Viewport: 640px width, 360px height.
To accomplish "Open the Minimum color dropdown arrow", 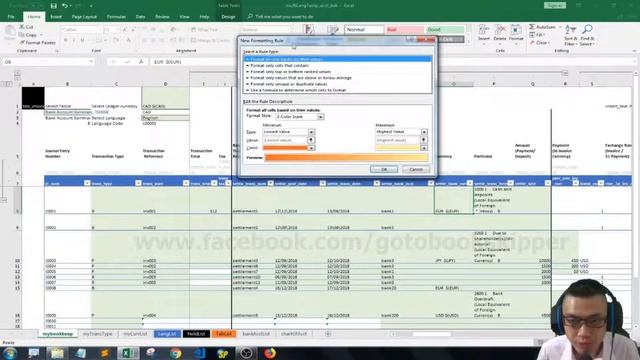I will pyautogui.click(x=311, y=148).
